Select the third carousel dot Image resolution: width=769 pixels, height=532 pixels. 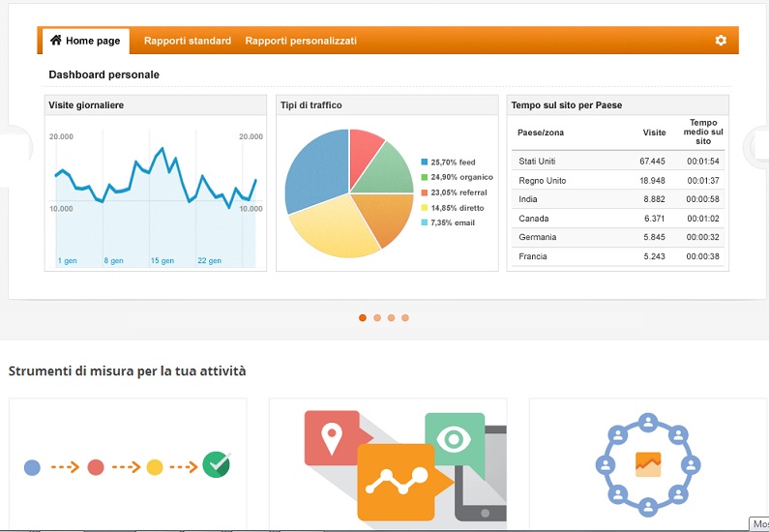pyautogui.click(x=391, y=317)
